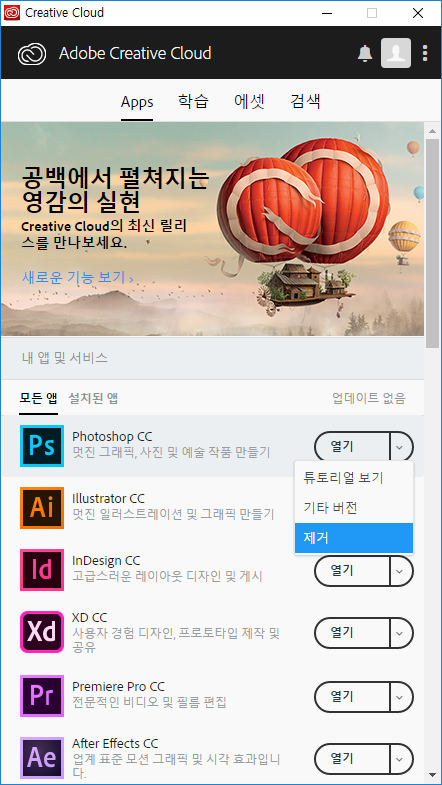Click the scrollbar down arrow

click(432, 773)
